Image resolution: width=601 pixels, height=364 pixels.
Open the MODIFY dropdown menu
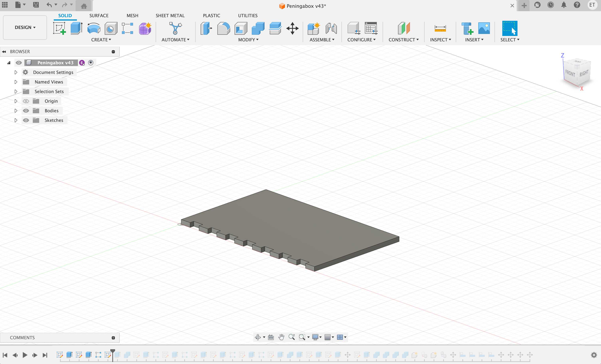coord(248,40)
